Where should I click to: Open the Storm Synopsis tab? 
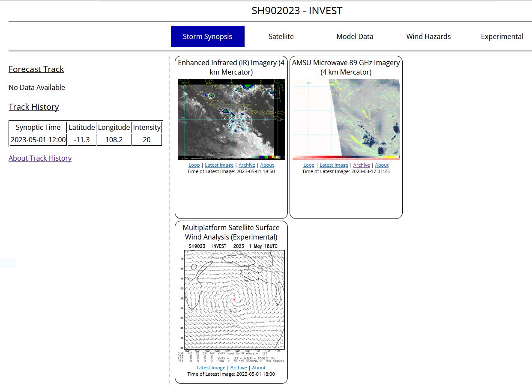(x=207, y=36)
